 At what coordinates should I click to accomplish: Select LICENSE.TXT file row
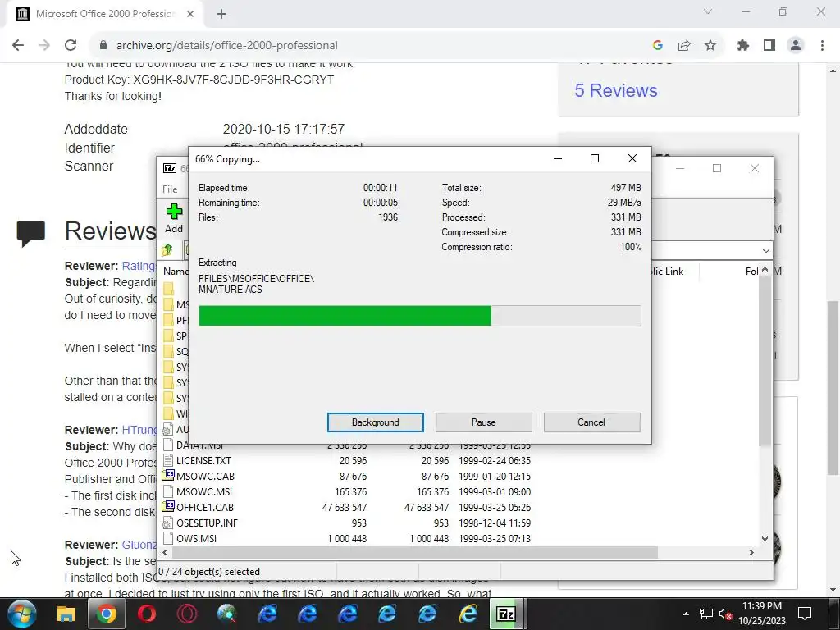[x=347, y=461]
